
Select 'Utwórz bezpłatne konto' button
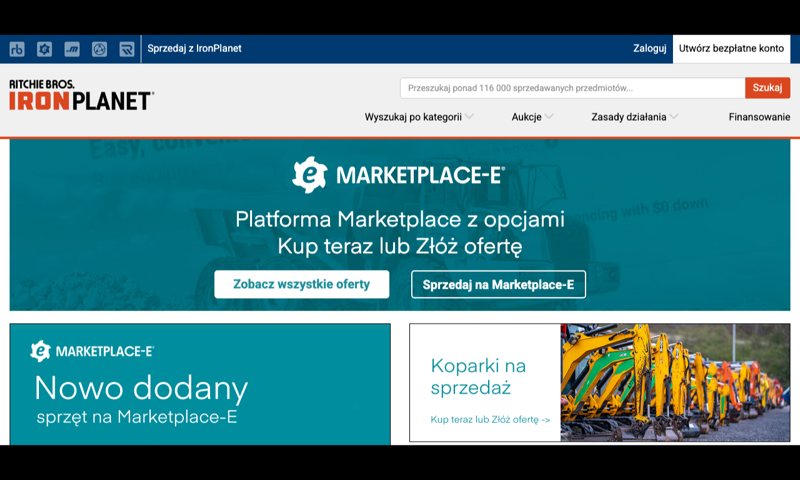click(x=731, y=49)
